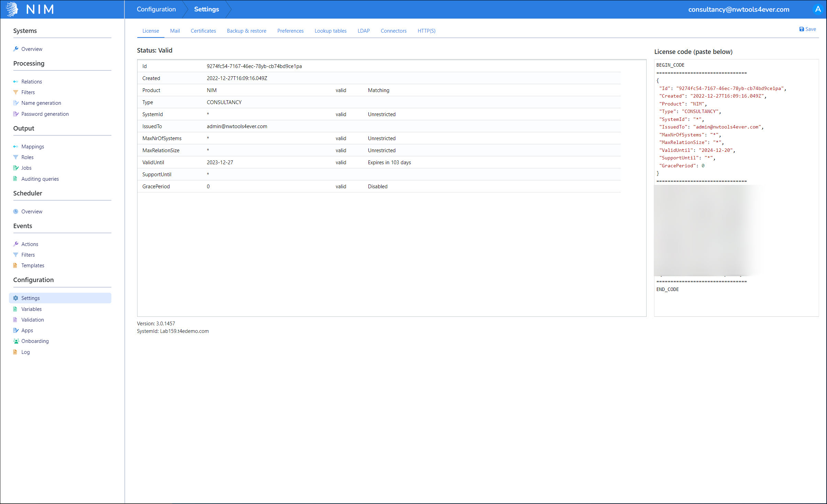This screenshot has height=504, width=827.
Task: Click the Templates file icon
Action: pos(15,266)
